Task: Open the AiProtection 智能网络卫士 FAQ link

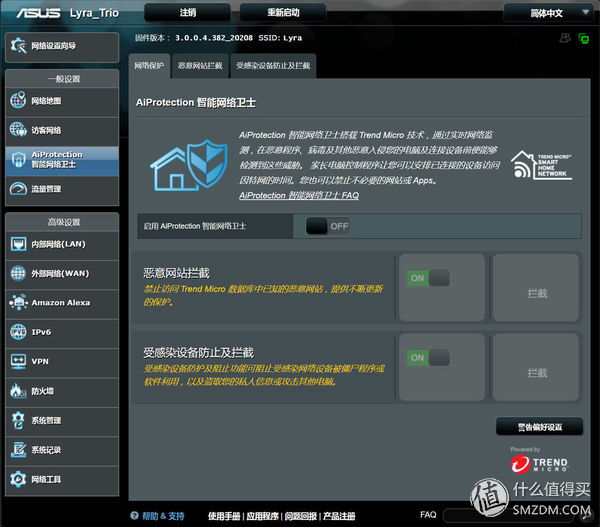Action: coord(299,196)
